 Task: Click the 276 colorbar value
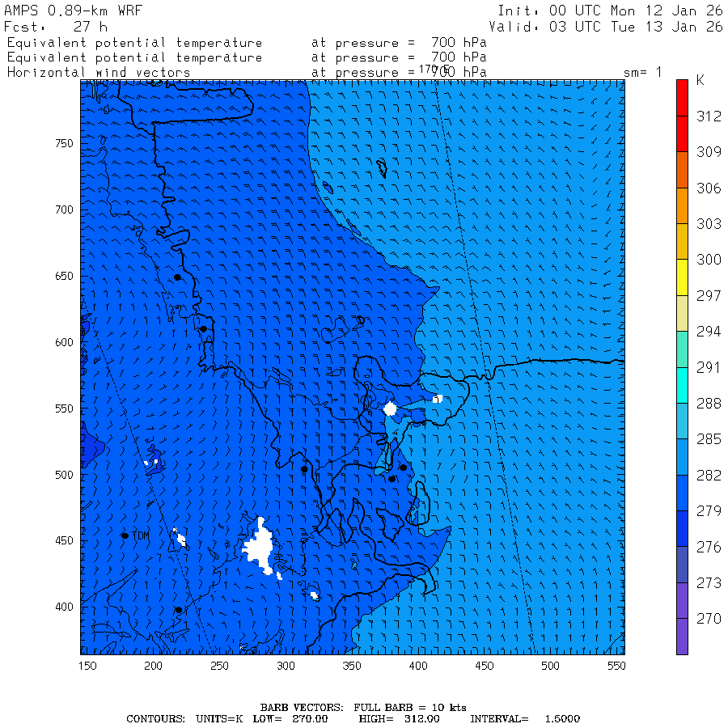point(709,547)
